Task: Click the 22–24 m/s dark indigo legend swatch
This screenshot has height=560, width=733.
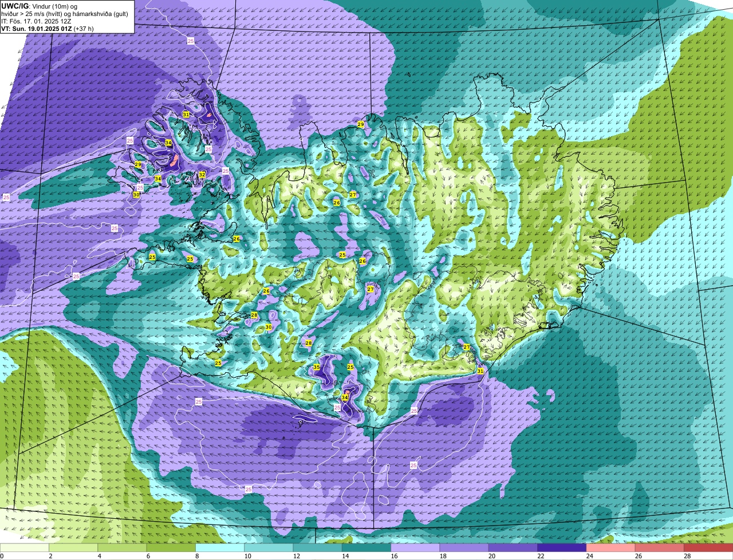Action: point(562,547)
